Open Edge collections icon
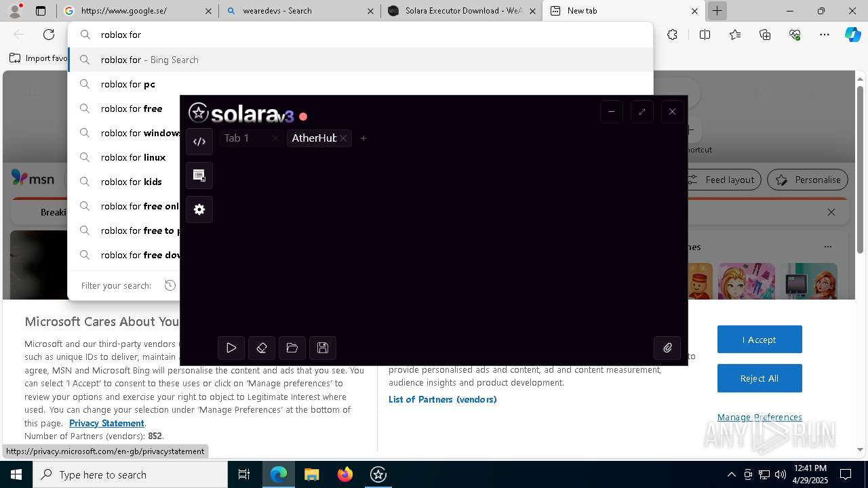Image resolution: width=868 pixels, height=488 pixels. point(765,35)
